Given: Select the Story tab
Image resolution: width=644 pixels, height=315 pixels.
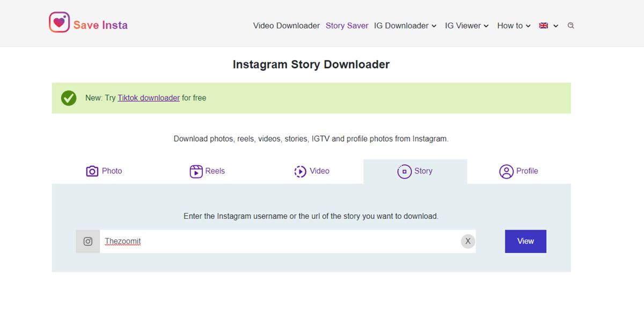Looking at the screenshot, I should pyautogui.click(x=415, y=171).
